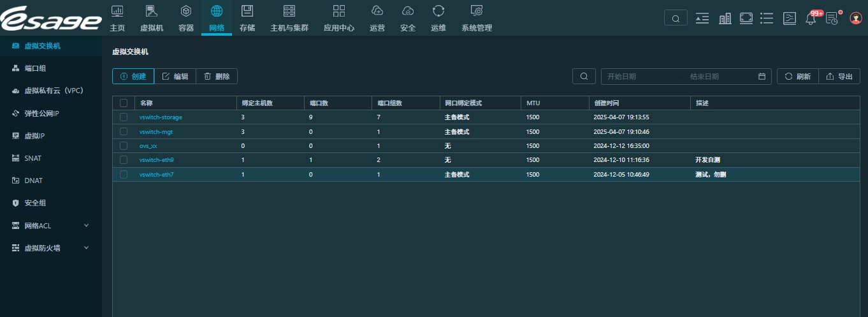868x317 pixels.
Task: Open the calendar icon in date range
Action: tap(762, 77)
